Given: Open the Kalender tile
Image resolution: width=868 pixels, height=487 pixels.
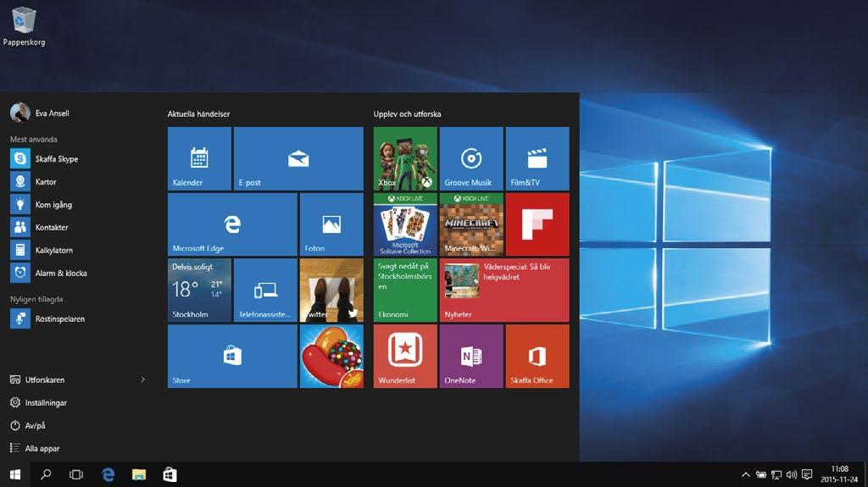Looking at the screenshot, I should tap(199, 158).
